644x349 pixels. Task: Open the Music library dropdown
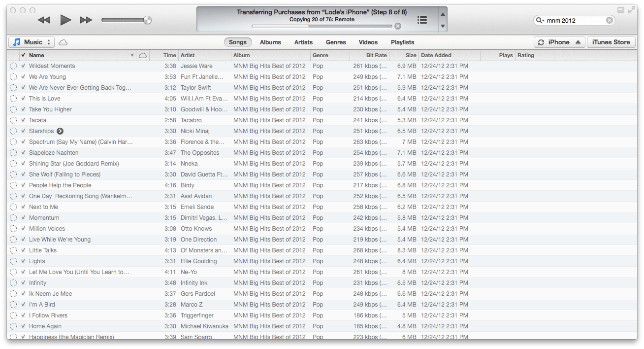tap(31, 42)
